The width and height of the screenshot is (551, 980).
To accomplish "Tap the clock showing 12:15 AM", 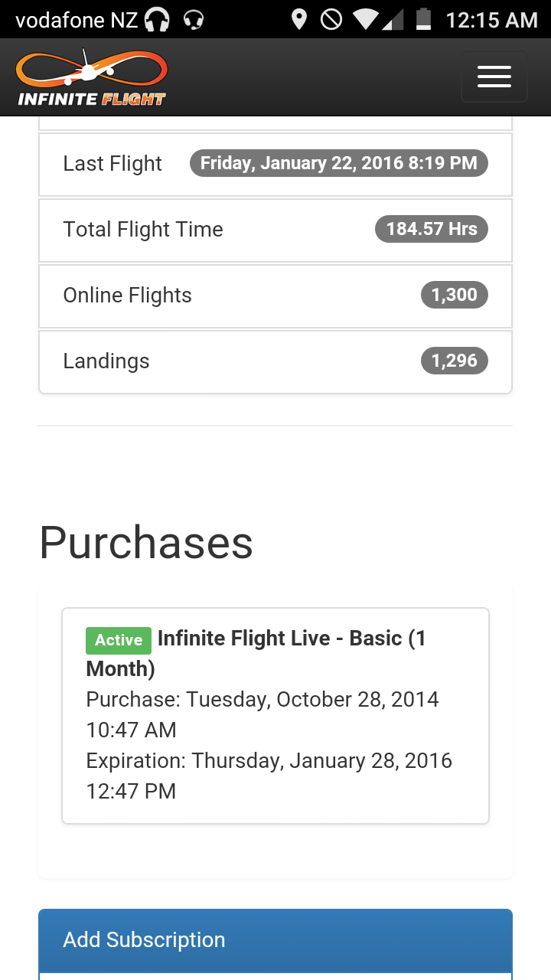I will point(491,20).
